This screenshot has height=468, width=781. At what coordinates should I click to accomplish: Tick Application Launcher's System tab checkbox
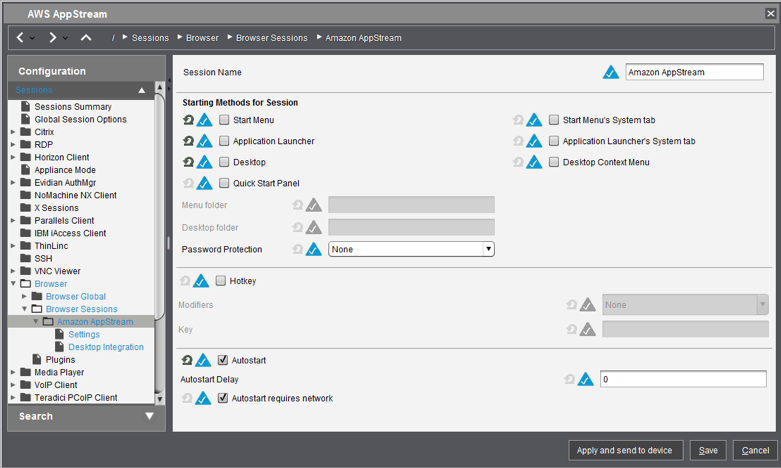point(554,141)
